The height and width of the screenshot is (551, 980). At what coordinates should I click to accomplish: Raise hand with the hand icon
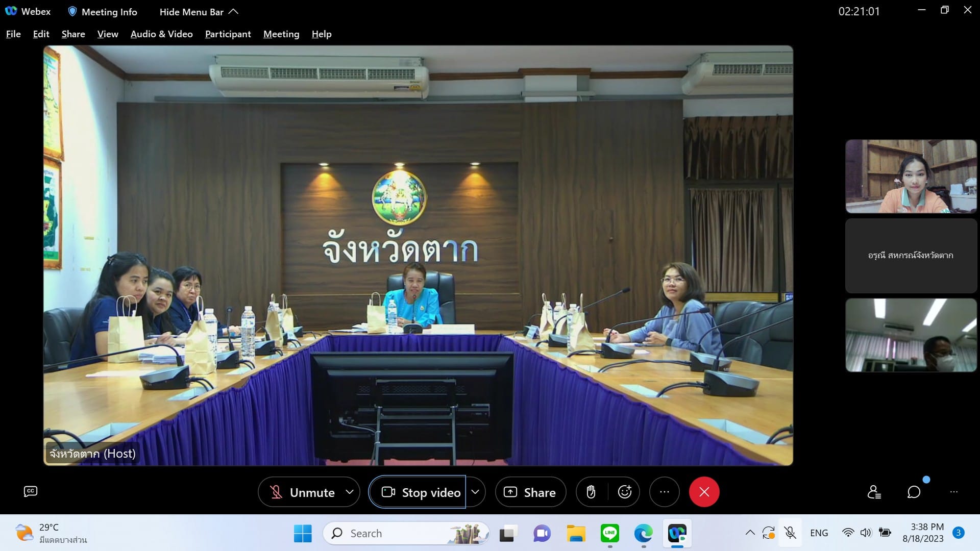[x=591, y=492]
